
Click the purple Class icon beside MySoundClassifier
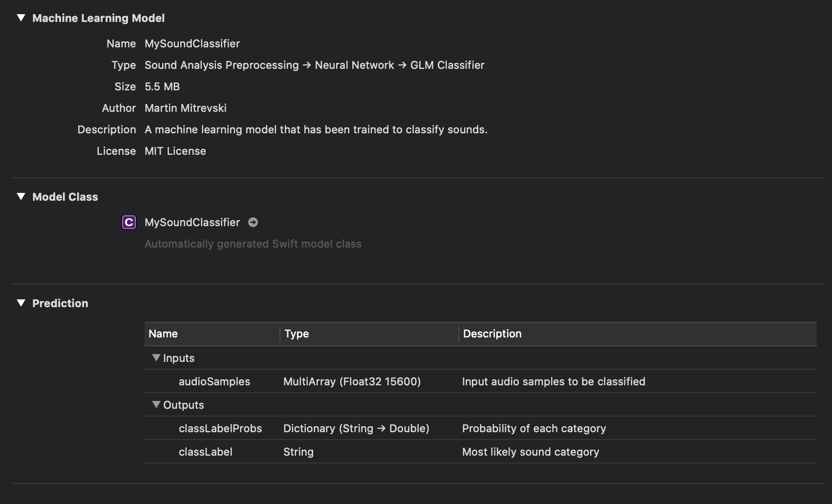128,222
